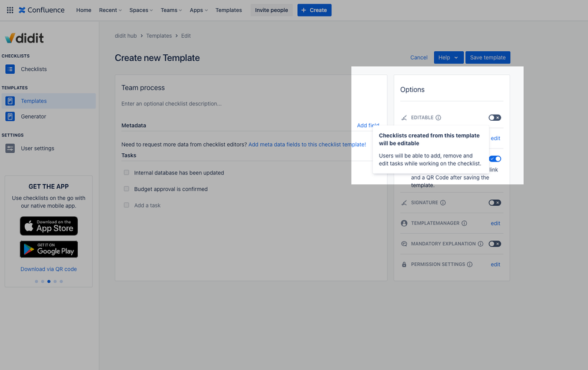Open User settings using its sliders icon
Viewport: 588px width, 370px height.
[9, 148]
